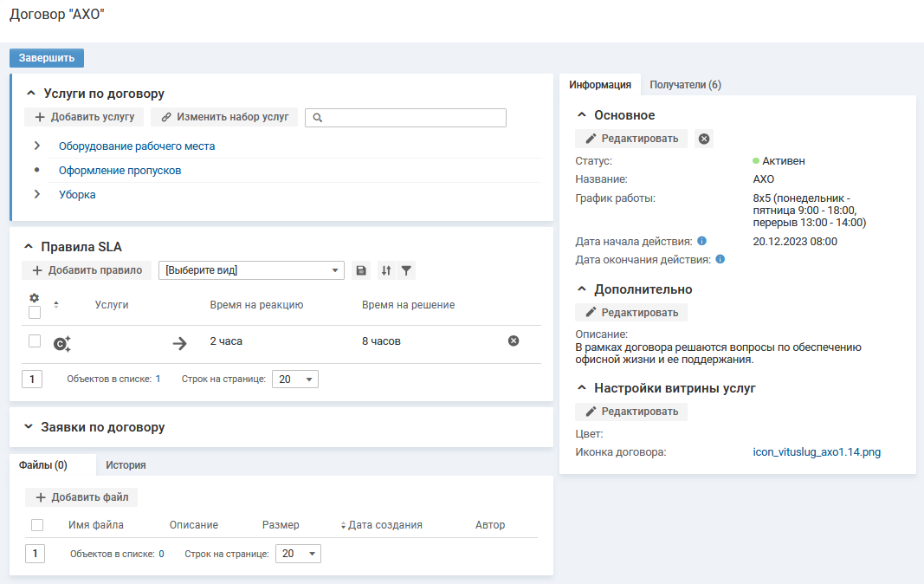Screen dimensions: 924x584
Task: Check the select-all checkbox in the files table
Action: [37, 525]
